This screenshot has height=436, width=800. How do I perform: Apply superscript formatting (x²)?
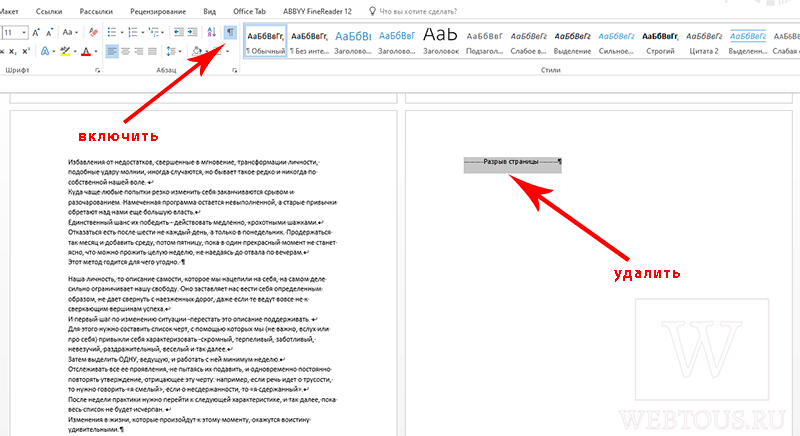pyautogui.click(x=26, y=51)
